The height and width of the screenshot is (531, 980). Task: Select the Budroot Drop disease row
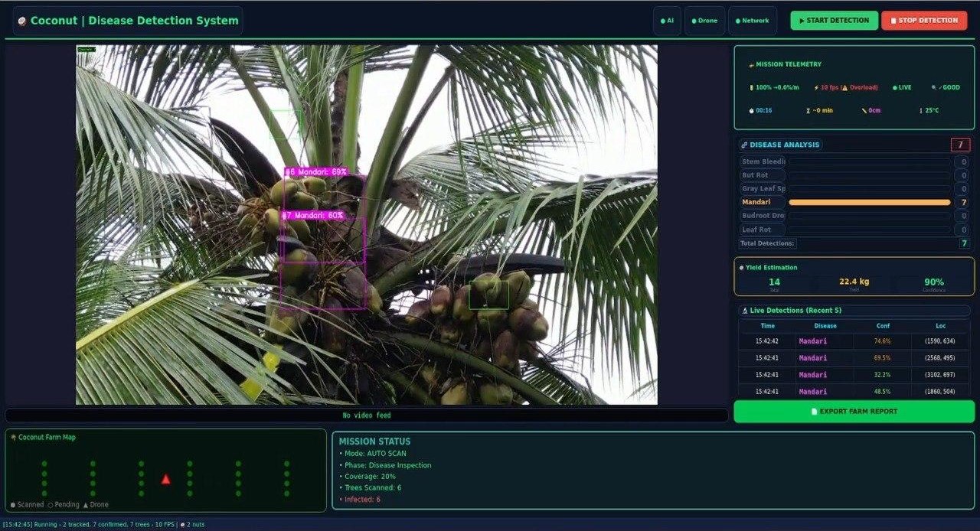(854, 216)
